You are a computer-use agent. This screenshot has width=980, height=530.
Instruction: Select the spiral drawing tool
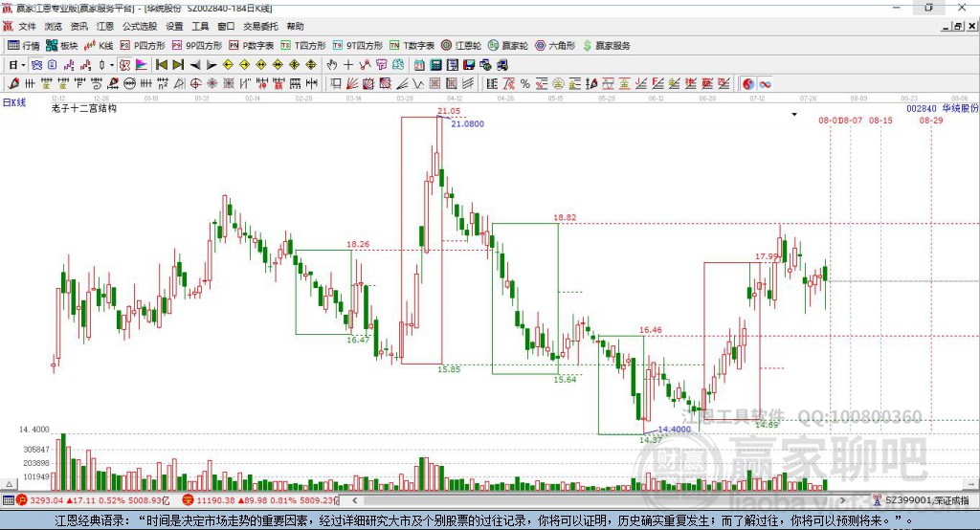pyautogui.click(x=97, y=84)
